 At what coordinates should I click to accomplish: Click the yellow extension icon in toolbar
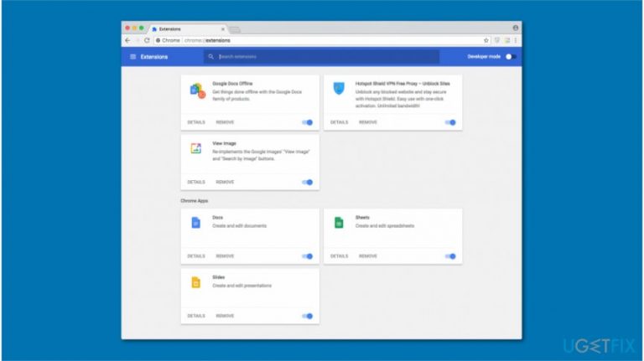click(x=507, y=40)
